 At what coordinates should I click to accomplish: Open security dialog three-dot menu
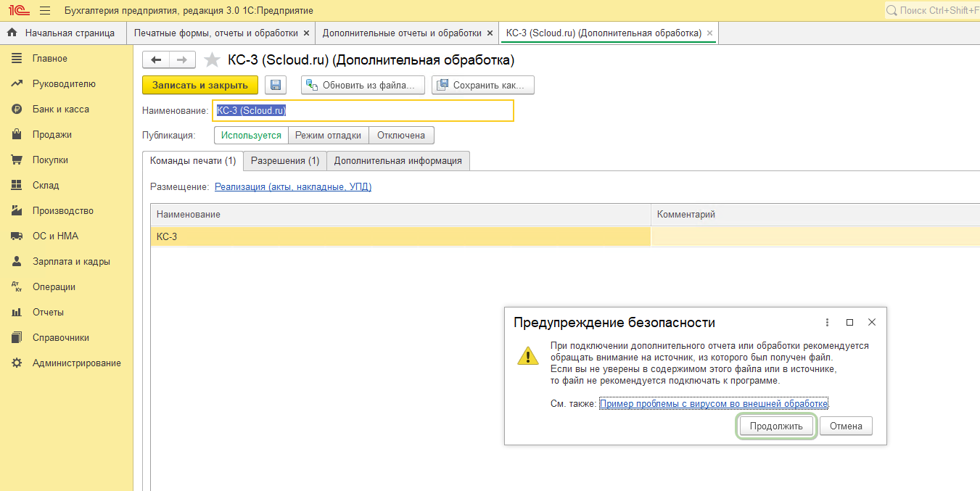tap(827, 322)
